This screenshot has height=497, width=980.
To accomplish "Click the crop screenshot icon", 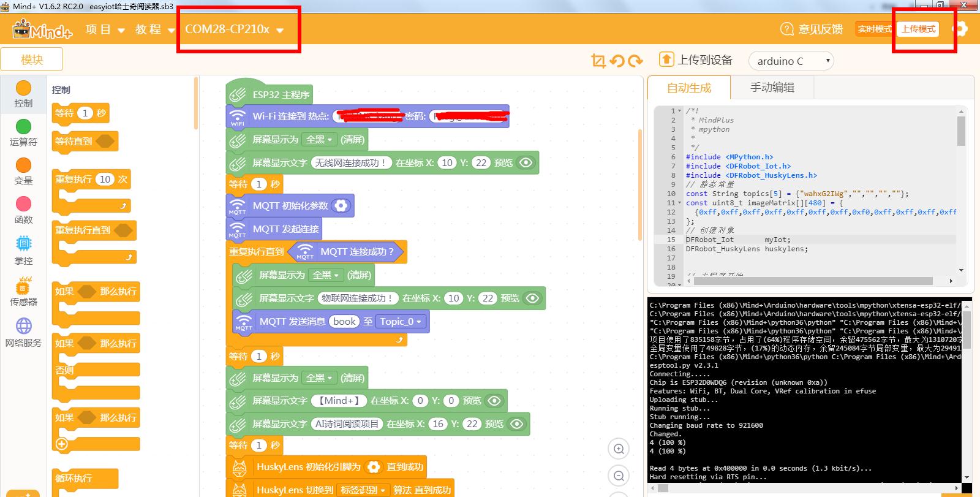I will coord(598,61).
